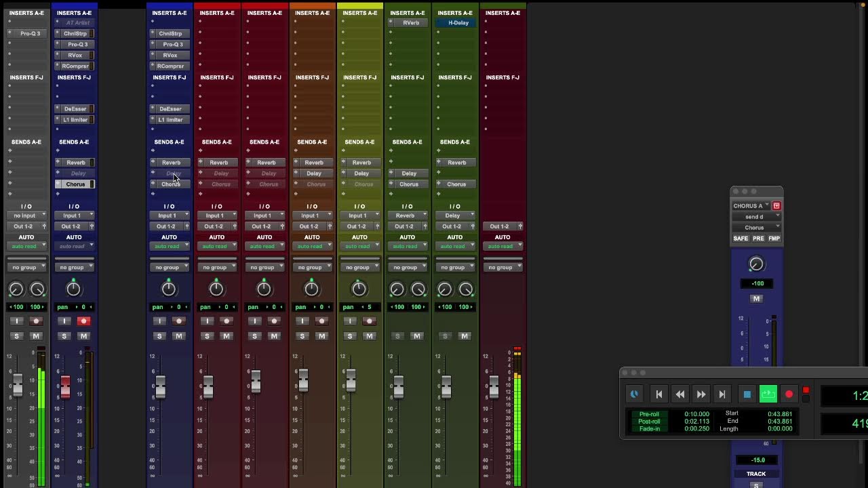Click the -15.0 send level field
868x488 pixels.
[x=757, y=460]
